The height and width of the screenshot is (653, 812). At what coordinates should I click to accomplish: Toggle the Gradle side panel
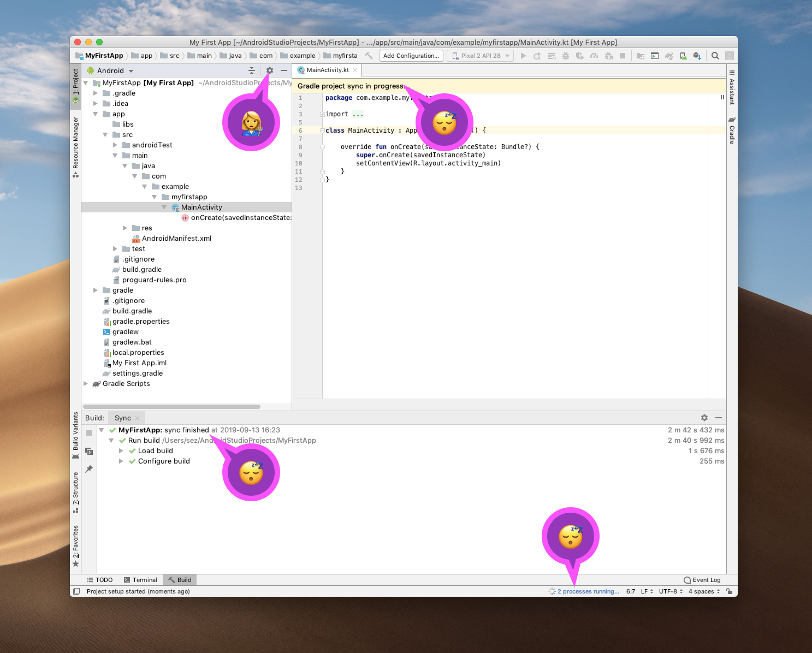tap(732, 130)
